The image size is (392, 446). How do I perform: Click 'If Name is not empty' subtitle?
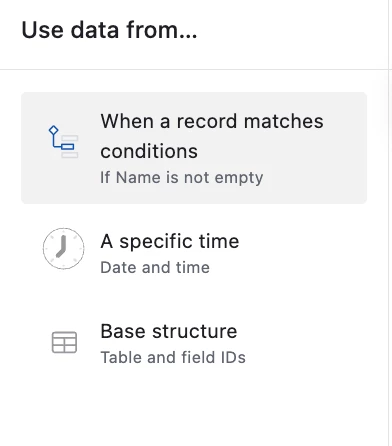point(182,177)
